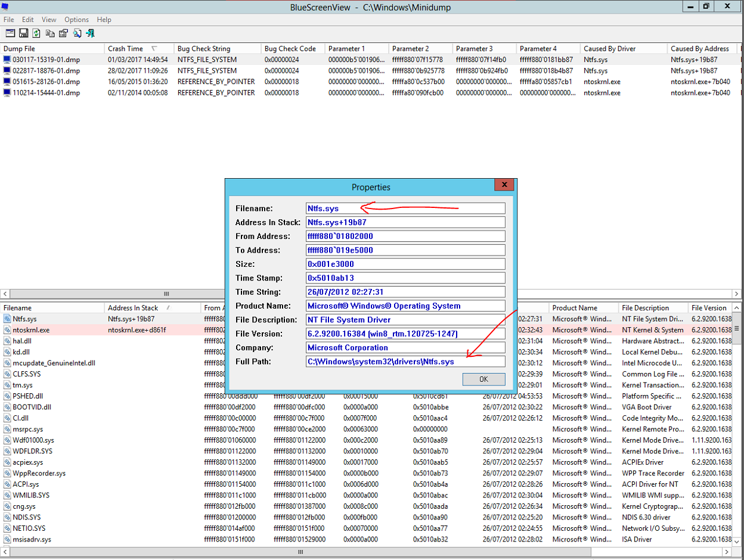Image resolution: width=744 pixels, height=560 pixels.
Task: Sort by Bug Check Code column header
Action: click(293, 48)
